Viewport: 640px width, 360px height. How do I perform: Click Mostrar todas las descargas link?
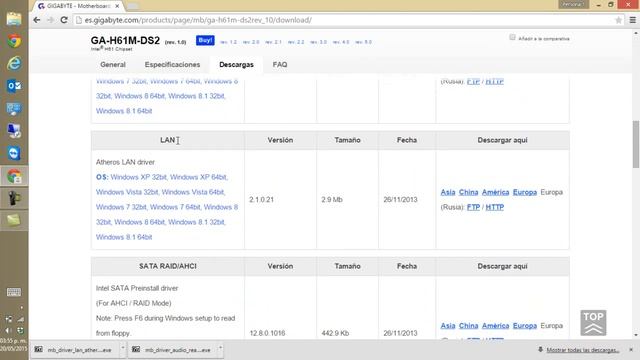[x=583, y=350]
